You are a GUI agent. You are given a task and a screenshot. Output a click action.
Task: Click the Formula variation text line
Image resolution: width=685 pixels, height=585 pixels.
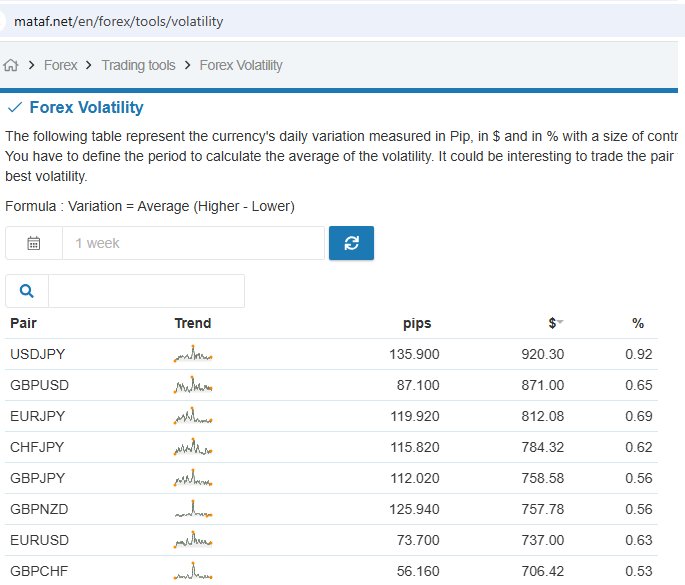pyautogui.click(x=150, y=206)
